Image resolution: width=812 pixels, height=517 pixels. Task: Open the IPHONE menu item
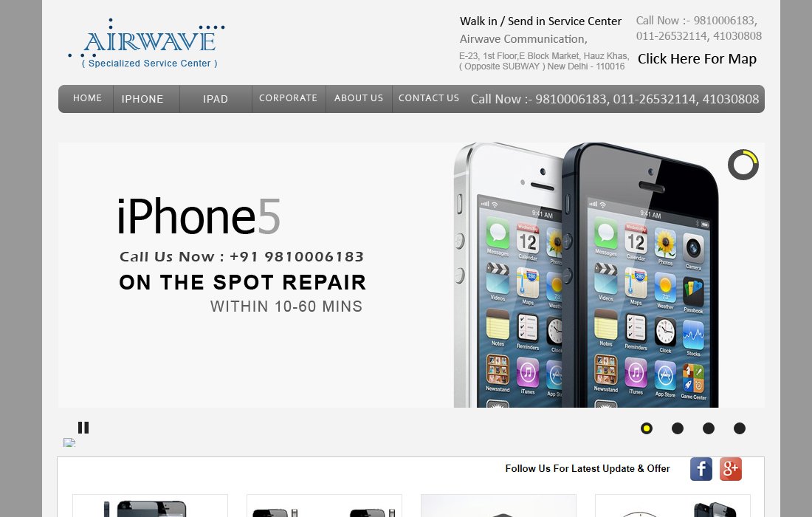[142, 99]
